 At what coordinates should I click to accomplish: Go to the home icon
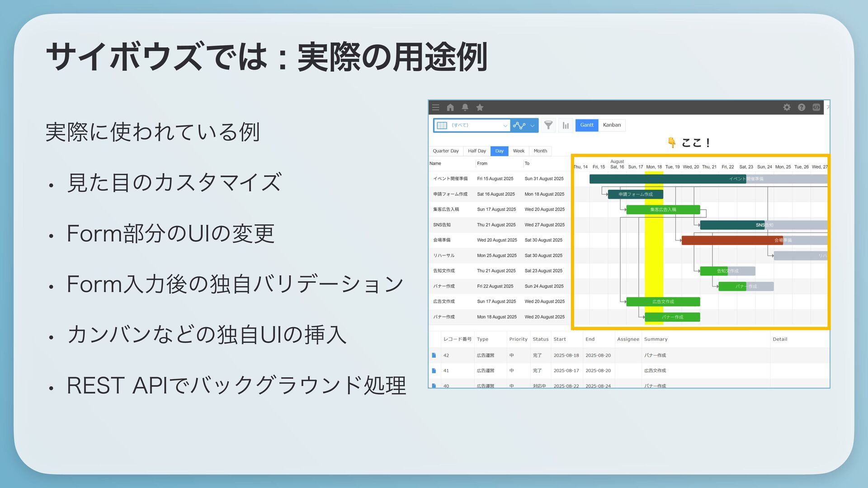[450, 107]
